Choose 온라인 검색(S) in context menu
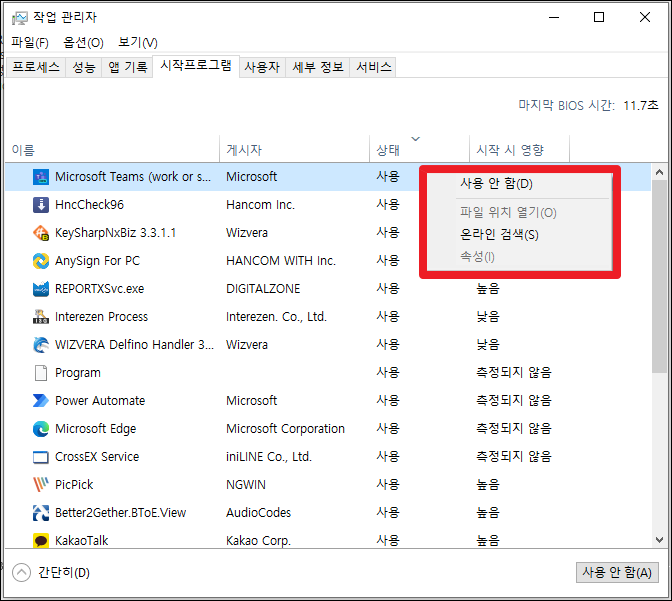Image resolution: width=672 pixels, height=601 pixels. (519, 234)
